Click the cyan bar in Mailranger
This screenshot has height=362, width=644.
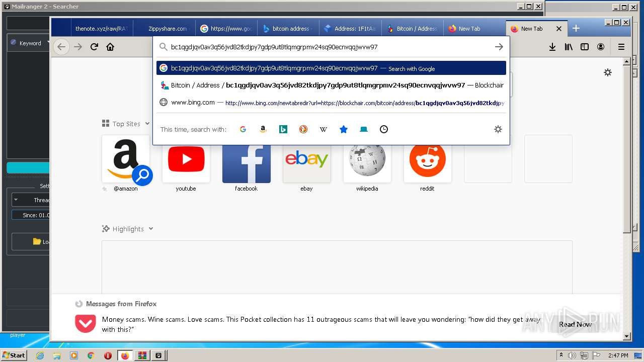[x=28, y=168]
